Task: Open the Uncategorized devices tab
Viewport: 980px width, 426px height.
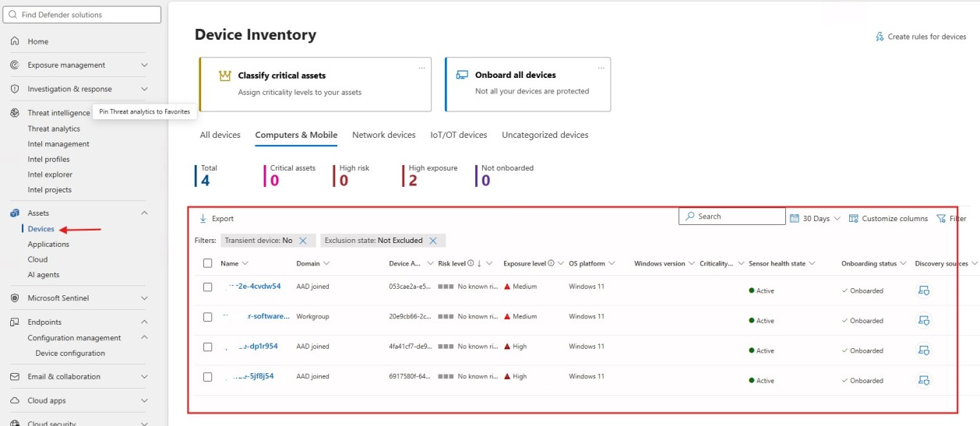Action: tap(545, 135)
